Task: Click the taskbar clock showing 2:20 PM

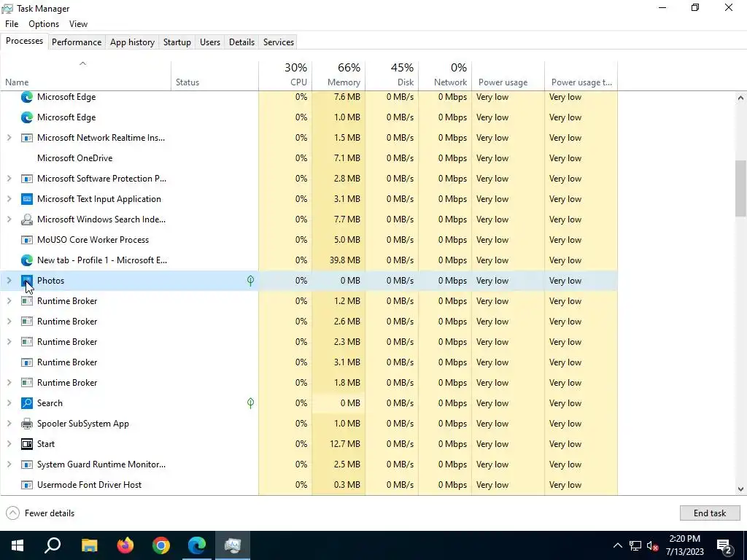Action: point(684,545)
